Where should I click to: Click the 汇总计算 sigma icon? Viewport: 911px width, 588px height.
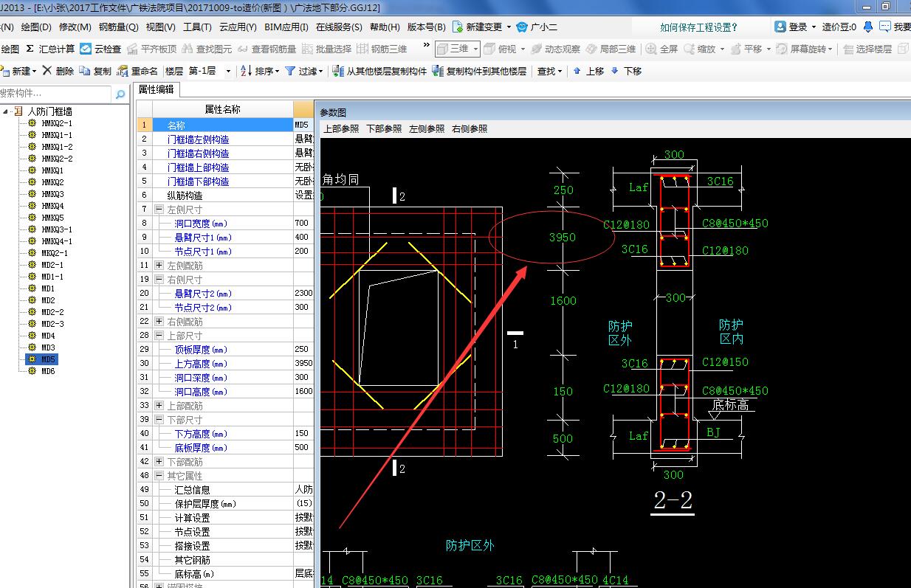pos(30,49)
